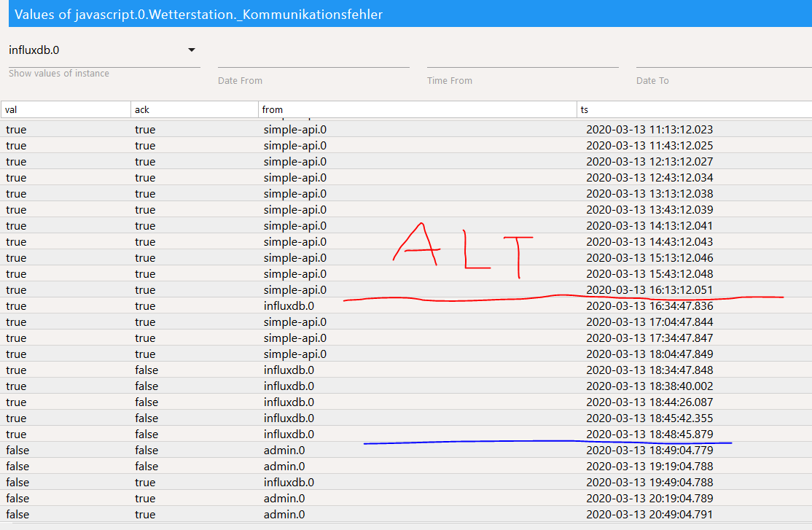Select timestamp 2020-03-13 20:49:04.791
The width and height of the screenshot is (812, 530).
pos(649,515)
